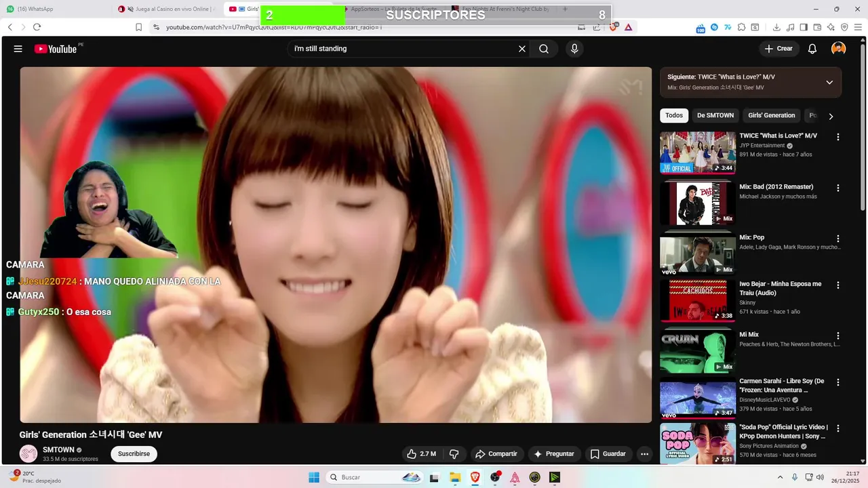
Task: Open Mix: Pop thumbnail
Action: (698, 254)
